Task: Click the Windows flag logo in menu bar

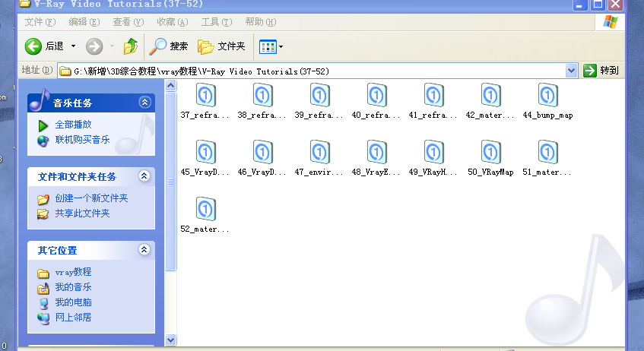Action: pos(611,22)
